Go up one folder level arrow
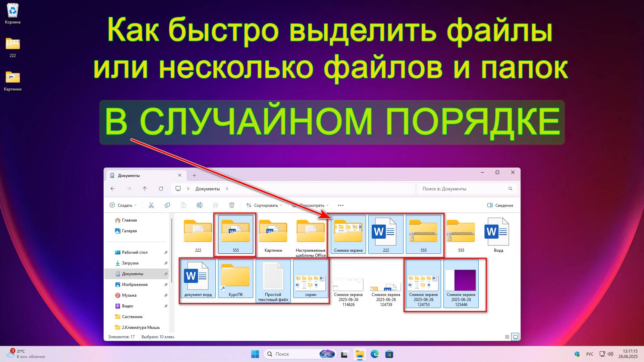 (x=145, y=189)
